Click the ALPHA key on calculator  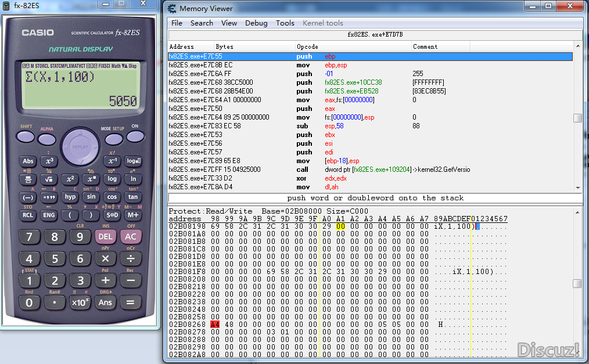[46, 139]
